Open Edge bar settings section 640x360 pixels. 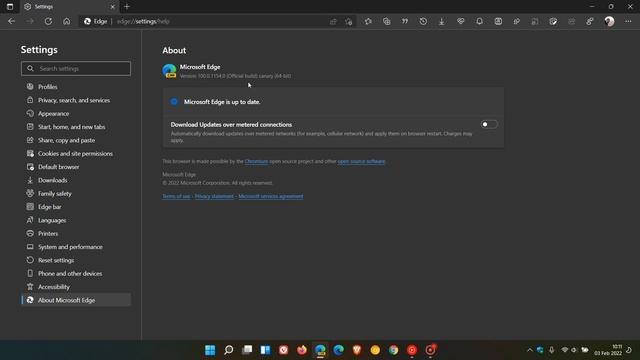click(x=76, y=207)
